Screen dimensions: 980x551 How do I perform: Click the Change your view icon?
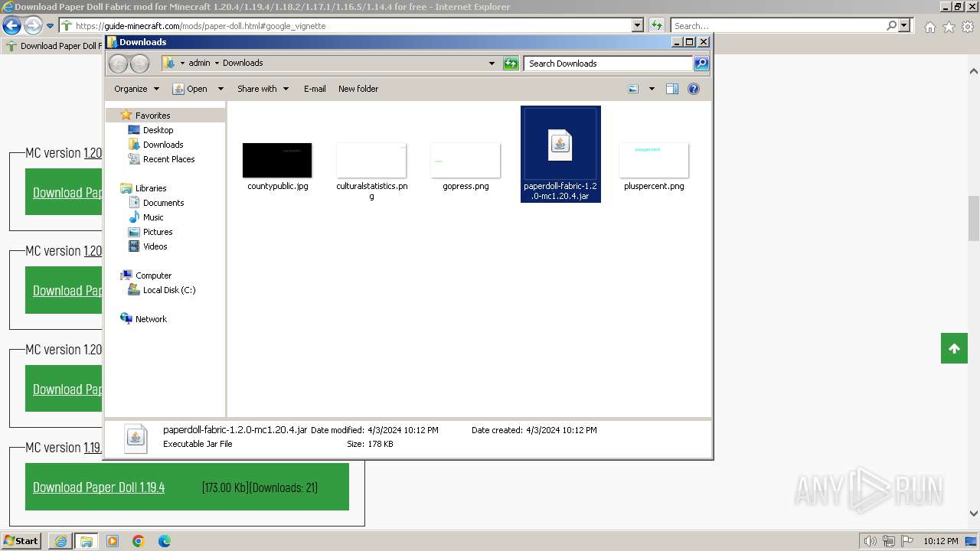633,89
